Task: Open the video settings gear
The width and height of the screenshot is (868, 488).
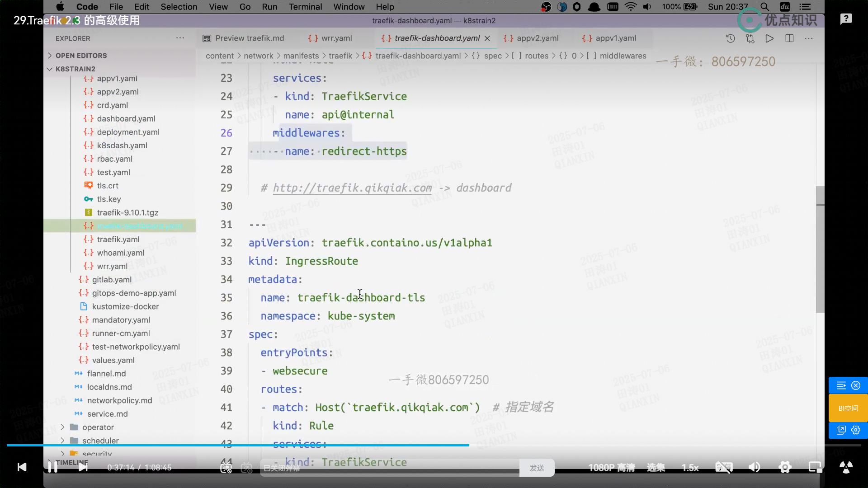Action: pyautogui.click(x=785, y=467)
